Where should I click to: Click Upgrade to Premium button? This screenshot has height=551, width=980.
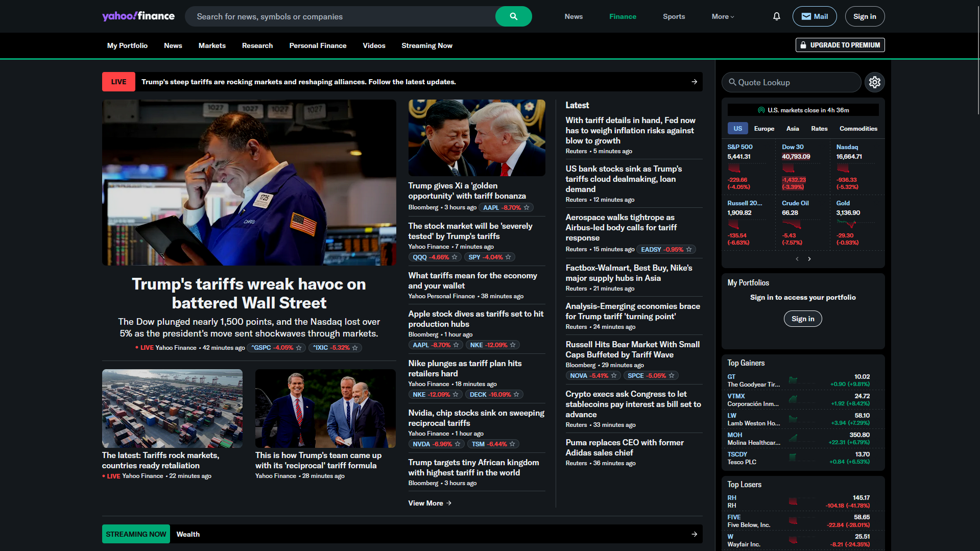pyautogui.click(x=840, y=45)
